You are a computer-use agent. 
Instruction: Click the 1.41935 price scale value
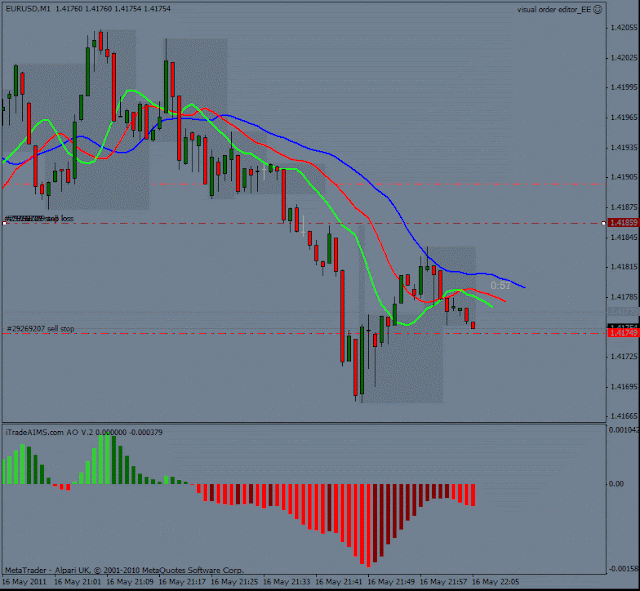click(624, 147)
